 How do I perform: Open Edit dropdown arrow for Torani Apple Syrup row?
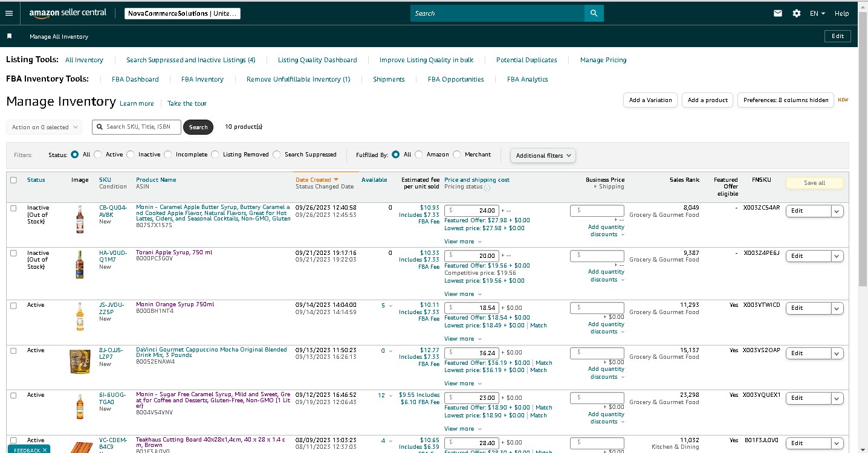pyautogui.click(x=837, y=256)
